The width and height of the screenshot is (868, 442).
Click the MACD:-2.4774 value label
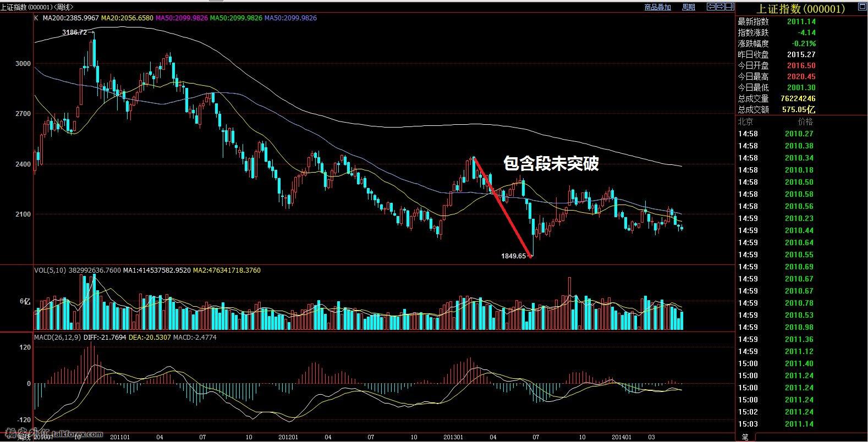coord(195,338)
